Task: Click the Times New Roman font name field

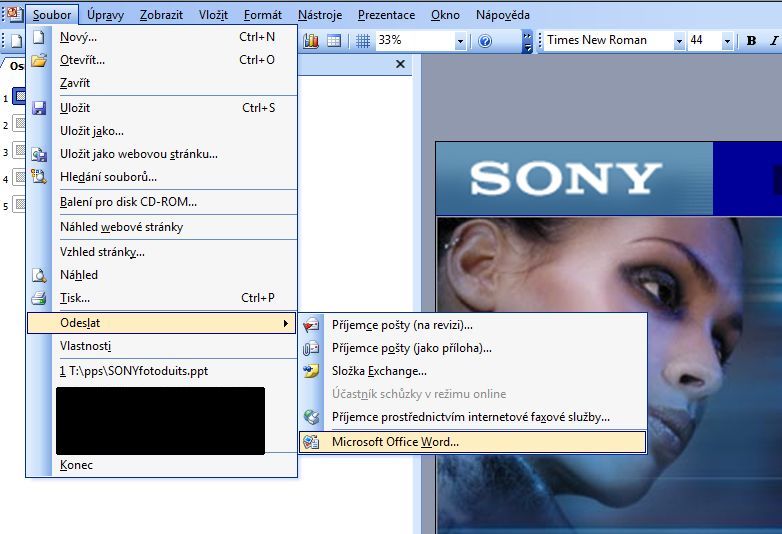Action: [x=608, y=40]
